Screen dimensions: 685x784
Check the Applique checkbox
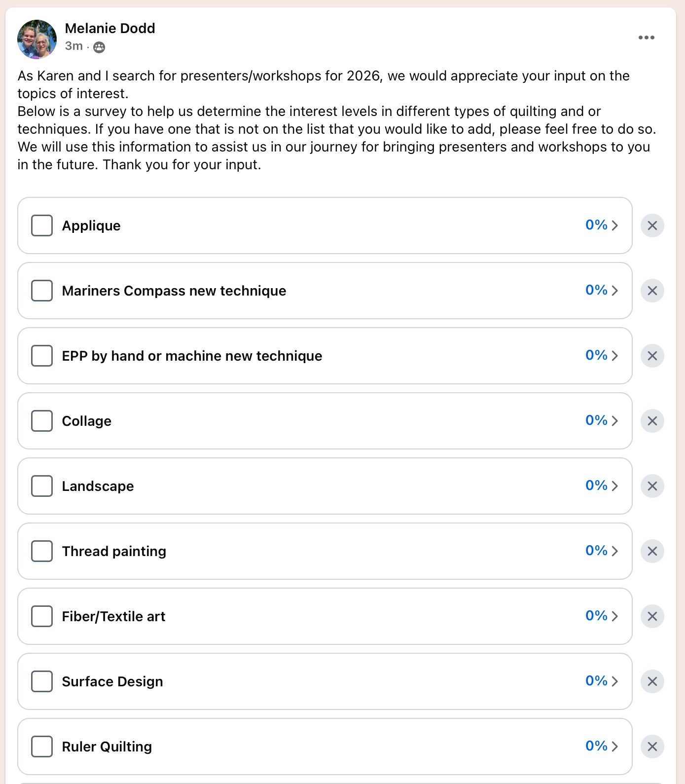click(x=42, y=225)
